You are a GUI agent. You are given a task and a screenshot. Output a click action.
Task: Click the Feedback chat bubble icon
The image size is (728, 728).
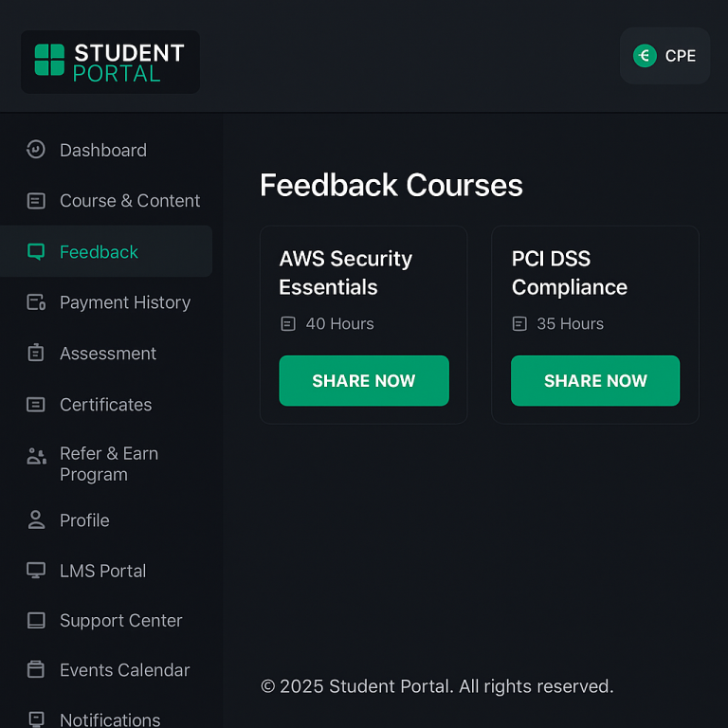tap(36, 252)
